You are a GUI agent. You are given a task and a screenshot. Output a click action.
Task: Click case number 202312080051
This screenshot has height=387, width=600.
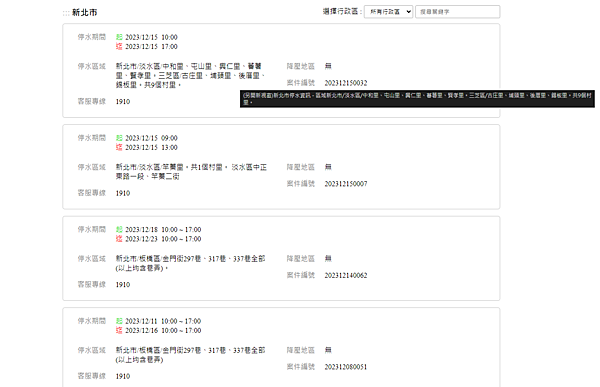click(346, 367)
